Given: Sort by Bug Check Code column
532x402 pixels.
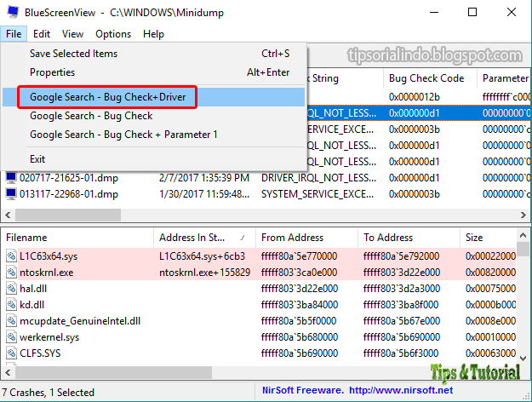Looking at the screenshot, I should click(x=430, y=78).
